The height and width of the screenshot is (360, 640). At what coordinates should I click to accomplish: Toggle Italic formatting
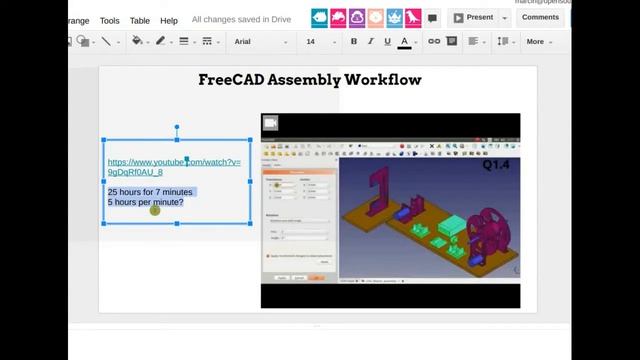coord(371,41)
